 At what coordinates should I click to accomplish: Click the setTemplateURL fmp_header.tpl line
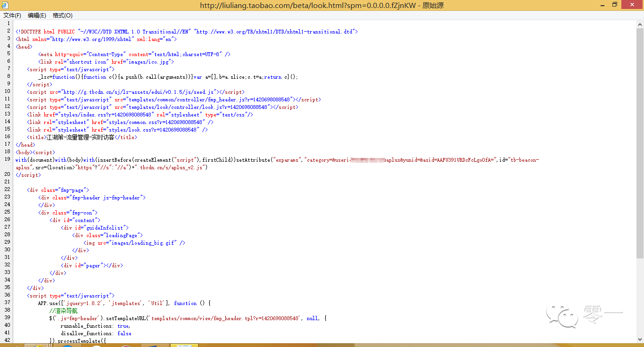(x=188, y=318)
